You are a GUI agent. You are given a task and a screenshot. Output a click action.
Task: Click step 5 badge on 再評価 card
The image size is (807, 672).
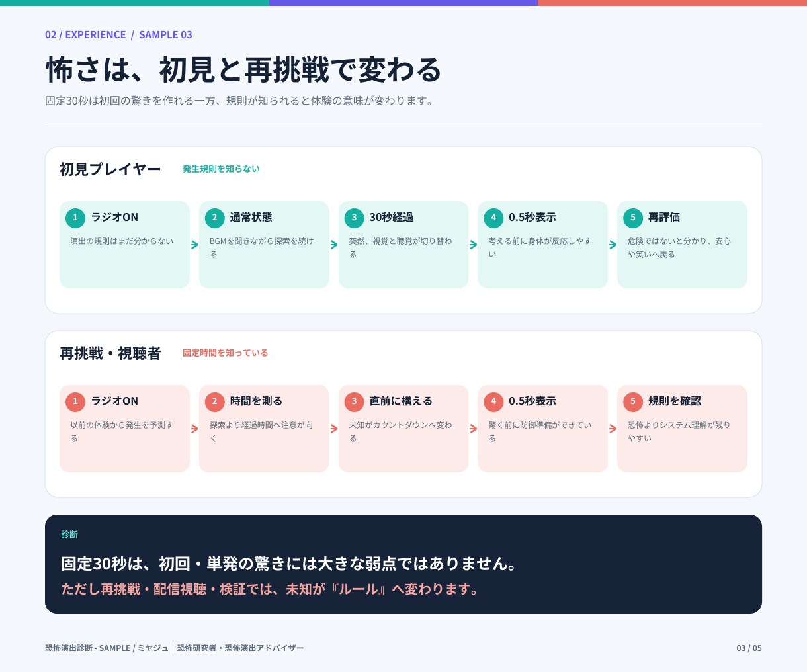633,218
